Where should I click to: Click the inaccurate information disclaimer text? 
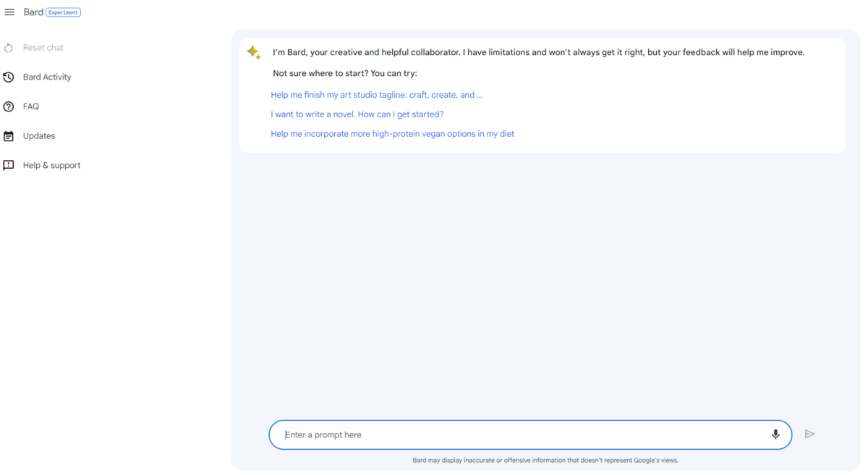[x=545, y=460]
